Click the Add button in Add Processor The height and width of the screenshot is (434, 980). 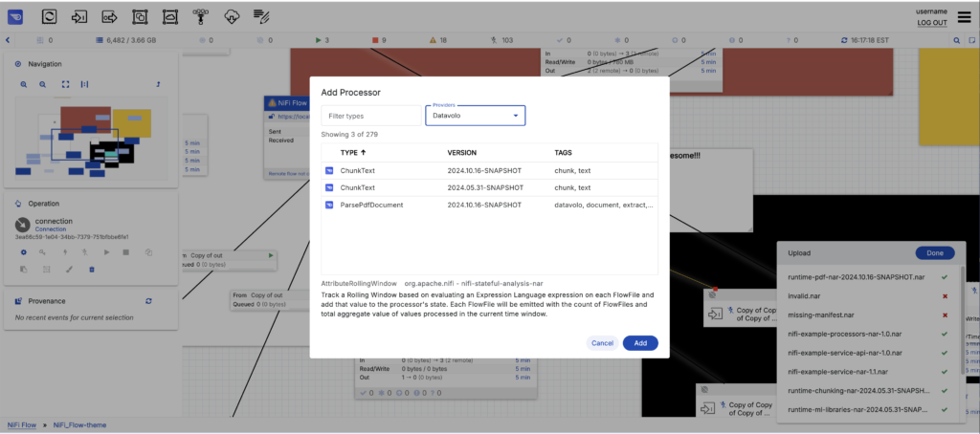pyautogui.click(x=640, y=343)
